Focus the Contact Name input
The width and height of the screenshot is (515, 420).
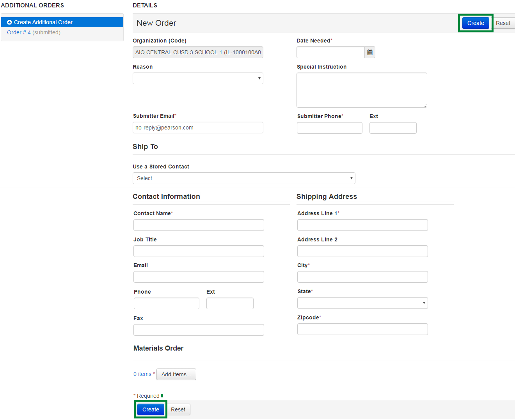(x=199, y=225)
